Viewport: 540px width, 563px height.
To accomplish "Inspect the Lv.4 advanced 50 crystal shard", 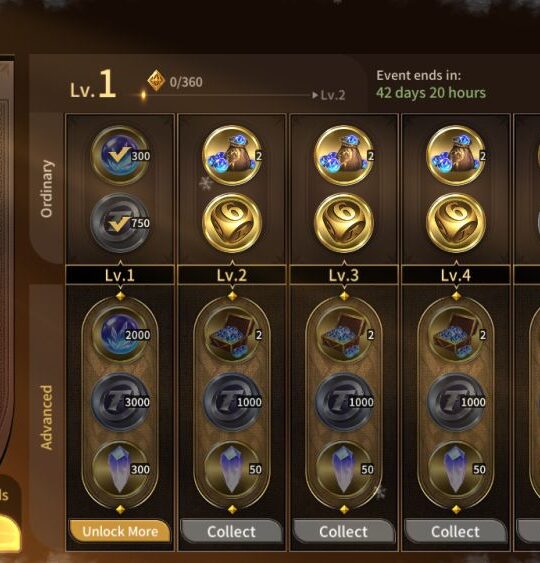I will pyautogui.click(x=456, y=469).
